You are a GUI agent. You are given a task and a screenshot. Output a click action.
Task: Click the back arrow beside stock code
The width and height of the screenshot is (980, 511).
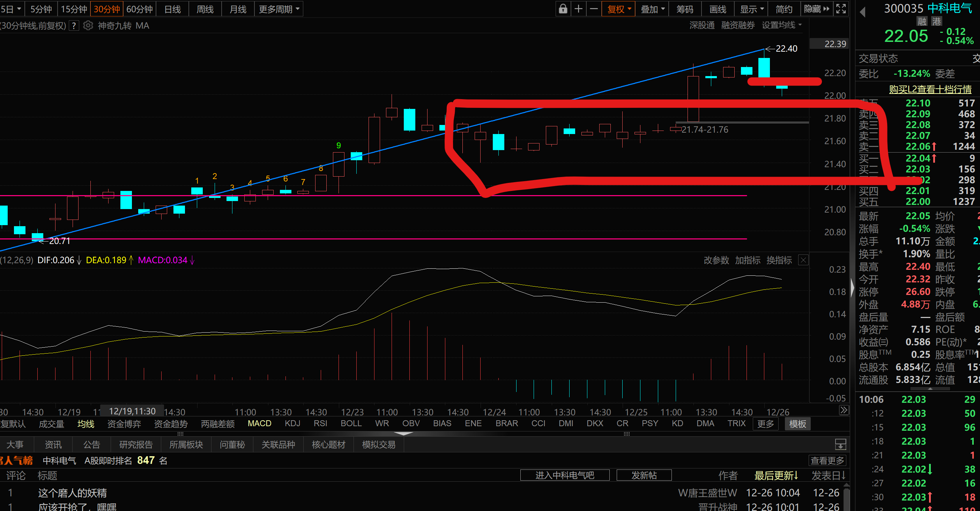pyautogui.click(x=863, y=12)
